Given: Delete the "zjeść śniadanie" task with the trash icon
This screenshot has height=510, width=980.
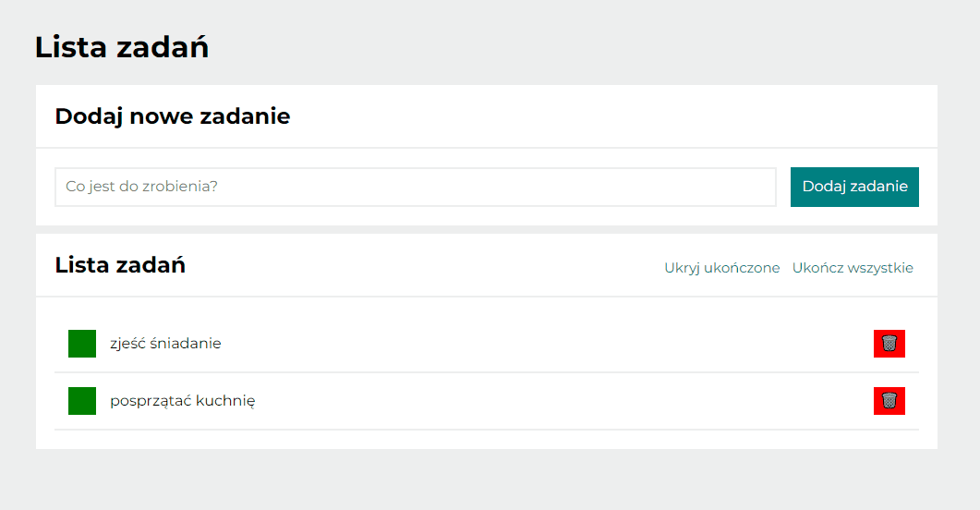Looking at the screenshot, I should click(889, 343).
